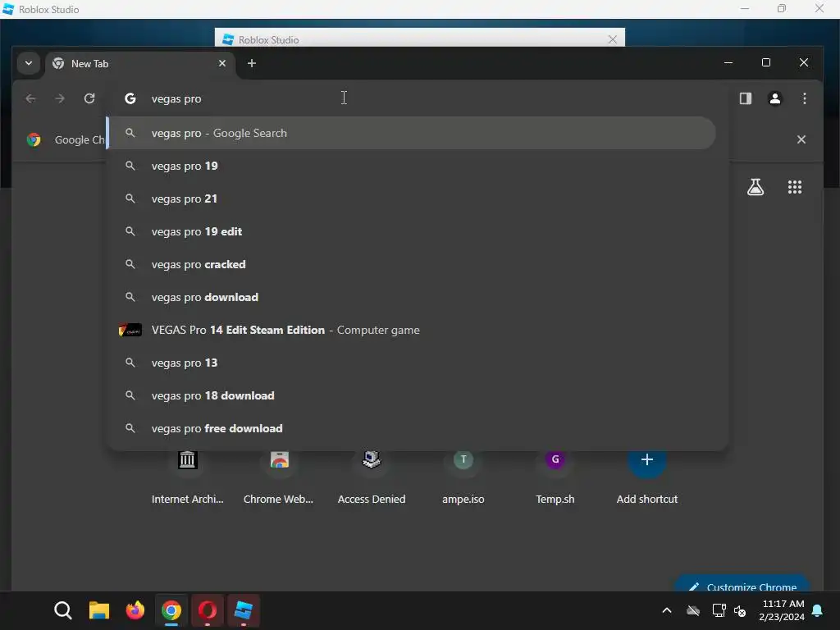Switch to the New Tab tab

click(x=139, y=64)
